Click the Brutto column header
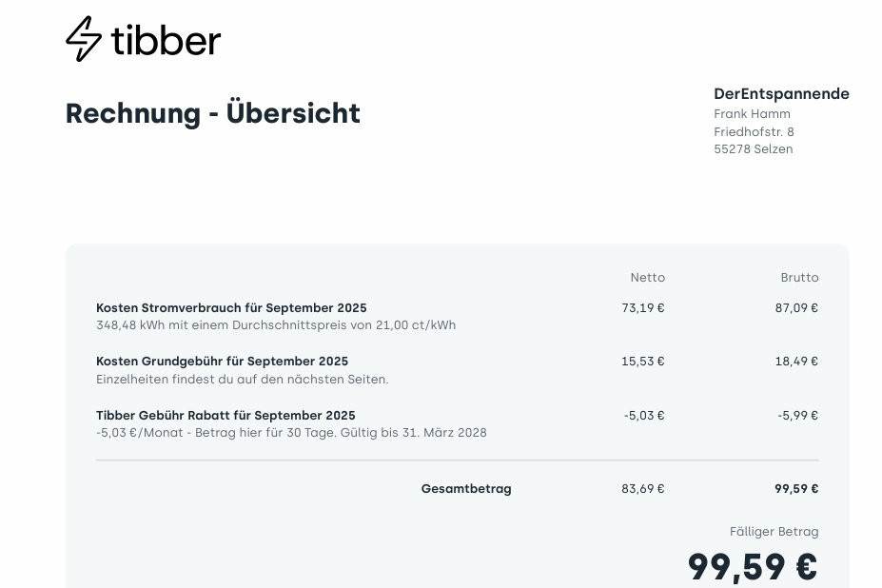Viewport: 882px width, 588px height. click(799, 278)
